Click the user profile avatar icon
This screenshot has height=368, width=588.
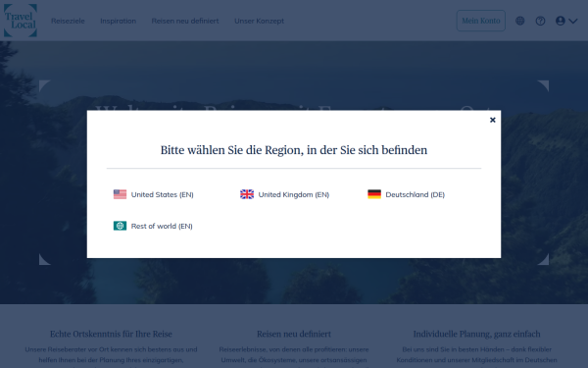pos(561,21)
